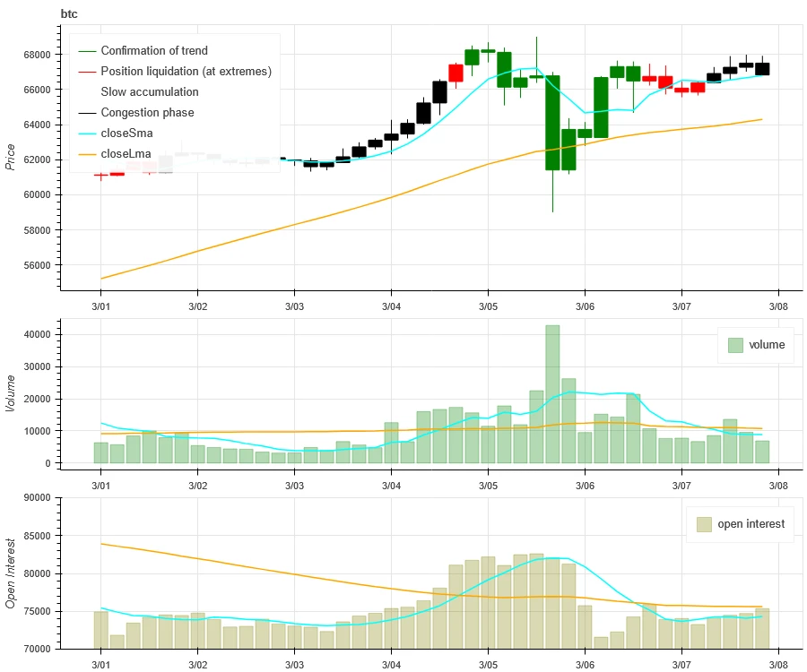807x672 pixels.
Task: Toggle the Slow accumulation legend entry
Action: 150,92
